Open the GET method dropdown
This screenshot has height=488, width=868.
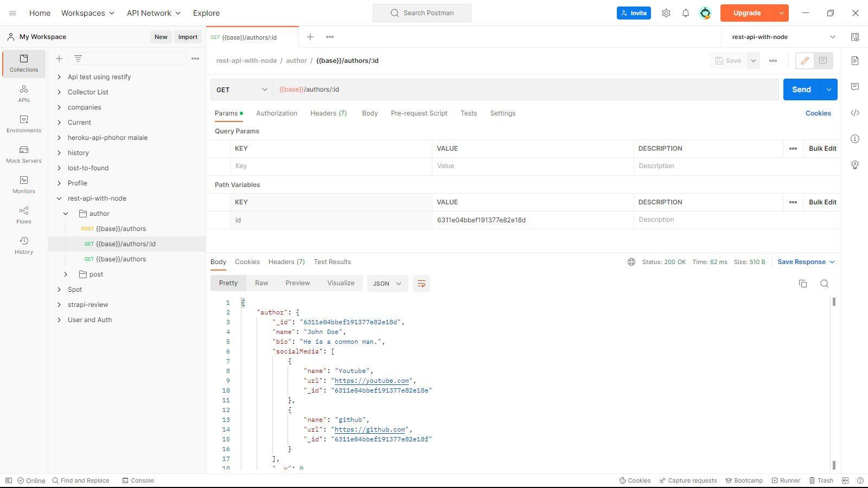(241, 89)
